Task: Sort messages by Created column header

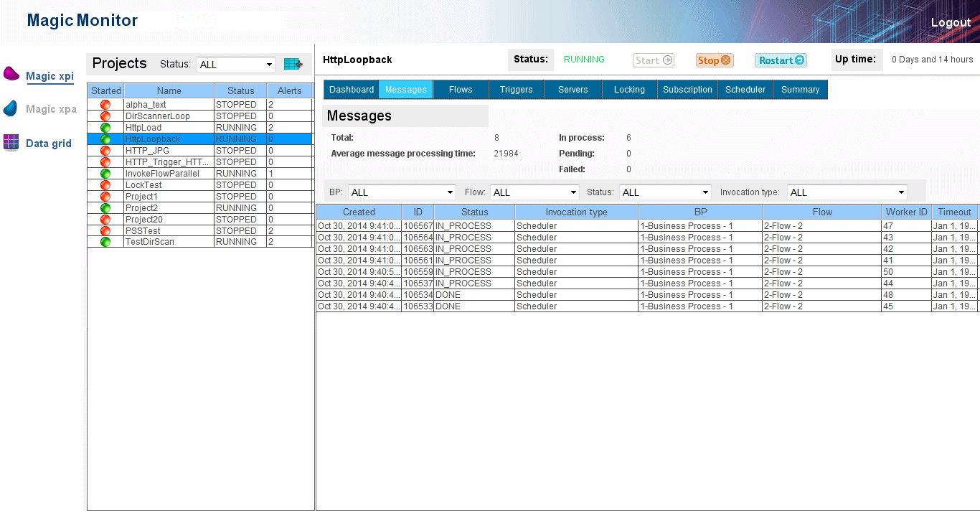Action: pyautogui.click(x=359, y=212)
